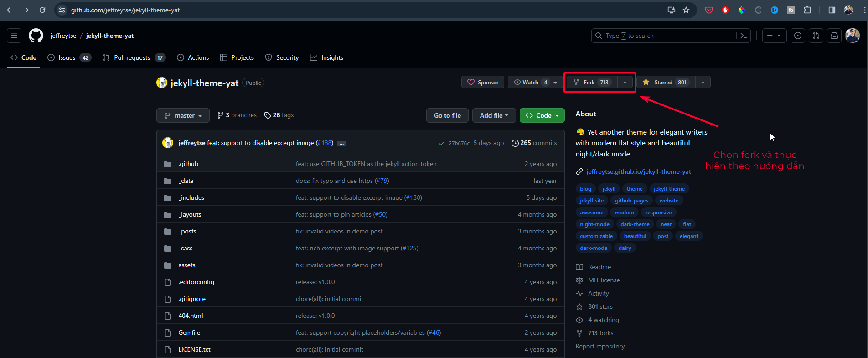Open the Issues icon in header
The image size is (868, 358).
[x=798, y=36]
